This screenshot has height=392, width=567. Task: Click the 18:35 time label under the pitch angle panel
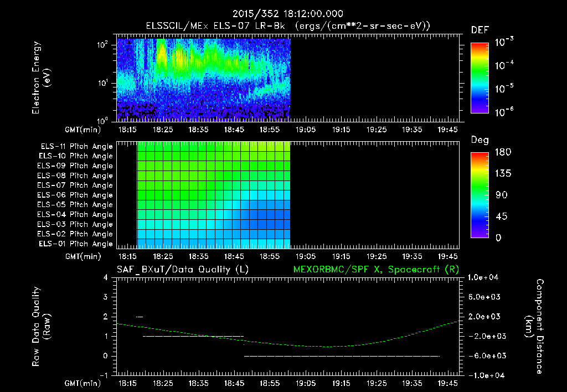click(199, 256)
